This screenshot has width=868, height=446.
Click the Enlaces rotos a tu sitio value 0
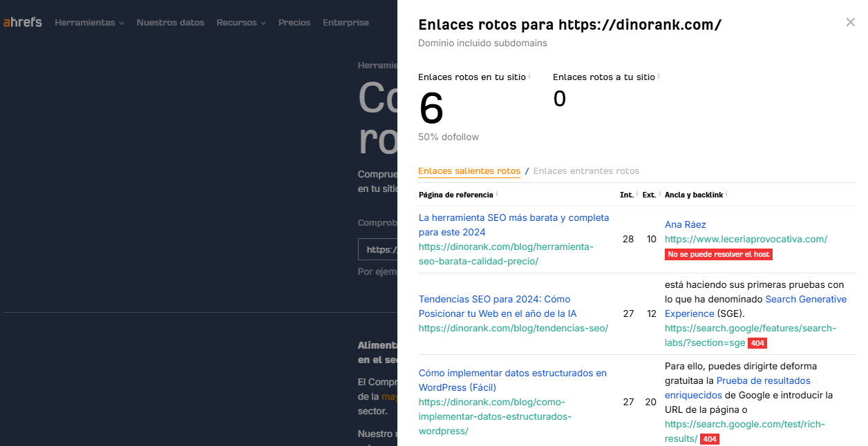(560, 99)
